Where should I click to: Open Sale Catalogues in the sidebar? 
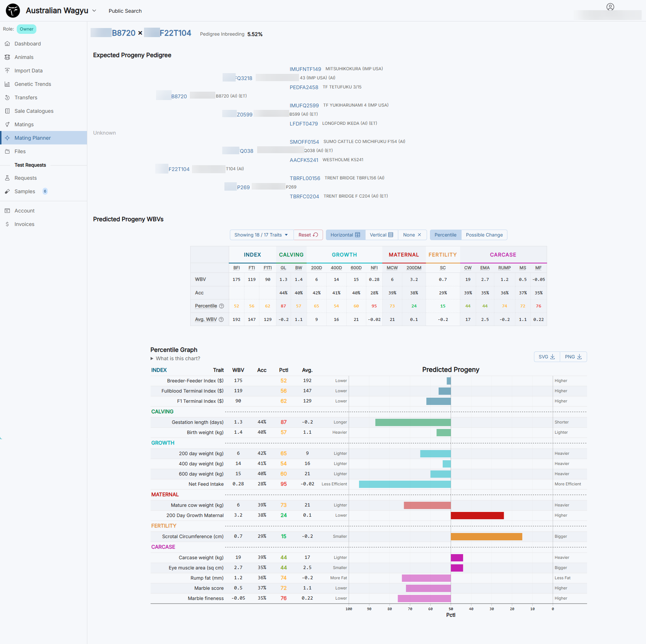34,111
